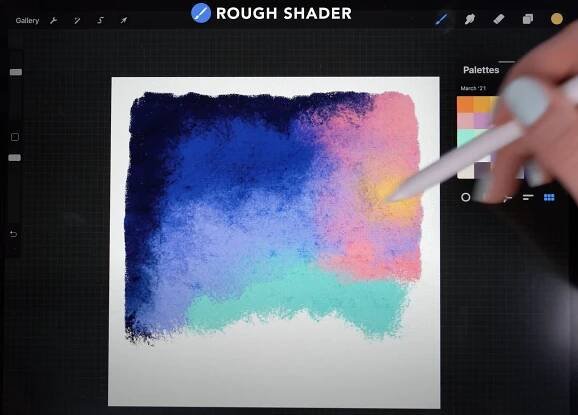This screenshot has height=415, width=578.
Task: Undo the last stroke with sidebar arrow
Action: click(x=14, y=234)
